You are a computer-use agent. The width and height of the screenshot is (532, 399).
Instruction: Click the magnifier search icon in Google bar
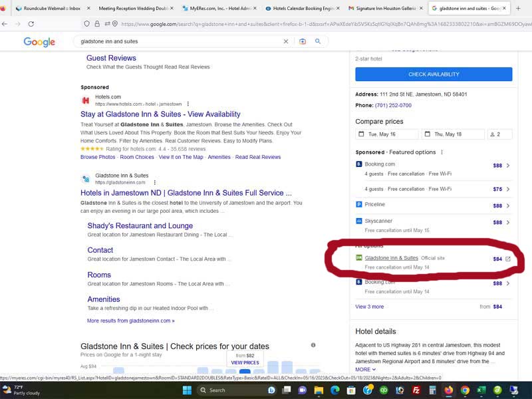318,41
